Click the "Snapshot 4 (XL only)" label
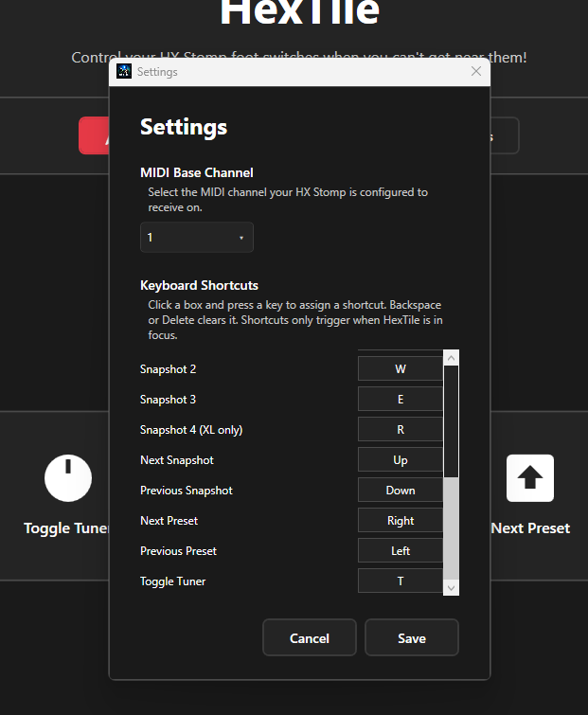Screen dimensions: 588x715 (191, 430)
